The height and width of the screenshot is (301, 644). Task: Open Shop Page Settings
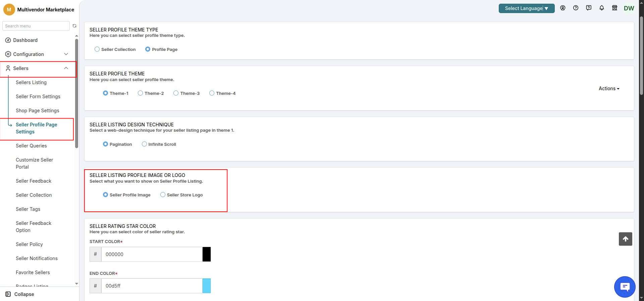[x=37, y=111]
